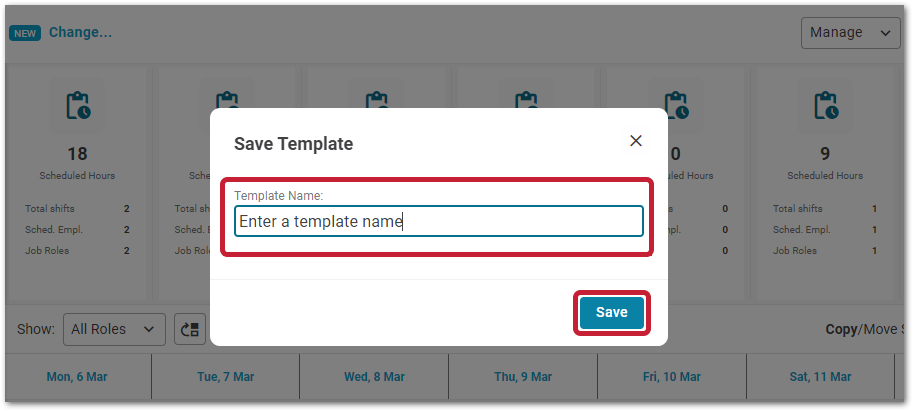Click the NEW badge beside Change
This screenshot has height=411, width=913.
[25, 33]
